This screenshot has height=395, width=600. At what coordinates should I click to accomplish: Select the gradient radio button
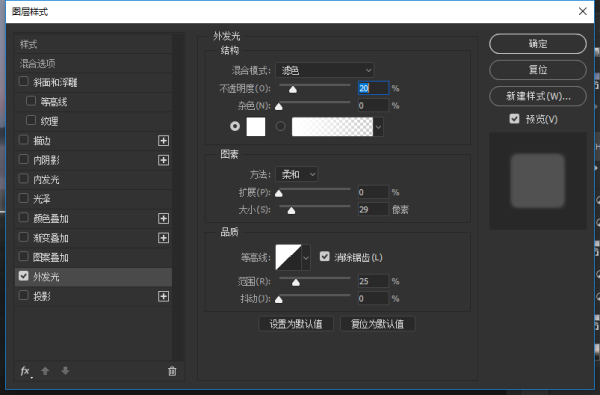(280, 126)
